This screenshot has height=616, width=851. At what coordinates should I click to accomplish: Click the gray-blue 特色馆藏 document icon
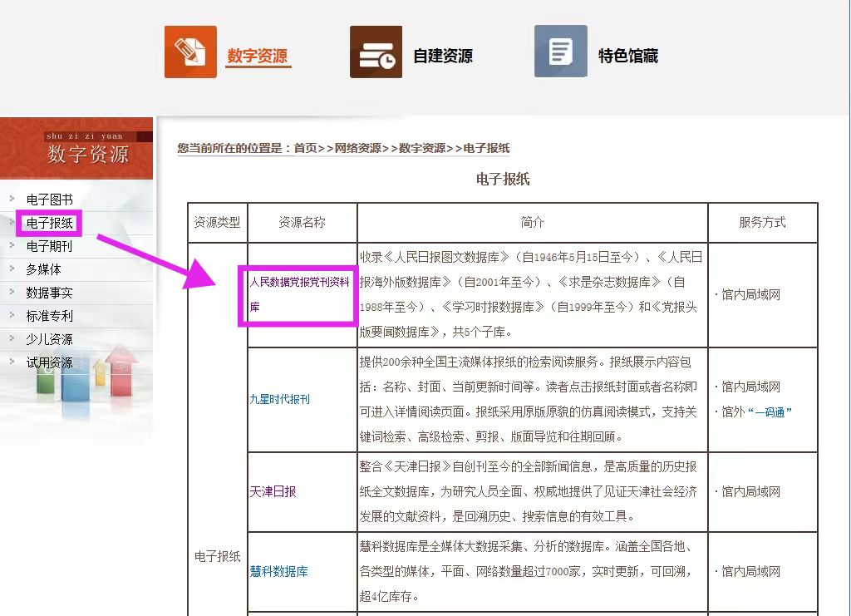(560, 52)
